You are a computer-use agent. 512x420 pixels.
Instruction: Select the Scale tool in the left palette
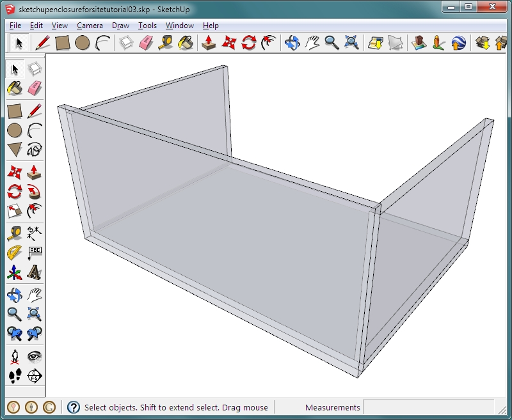coord(15,211)
